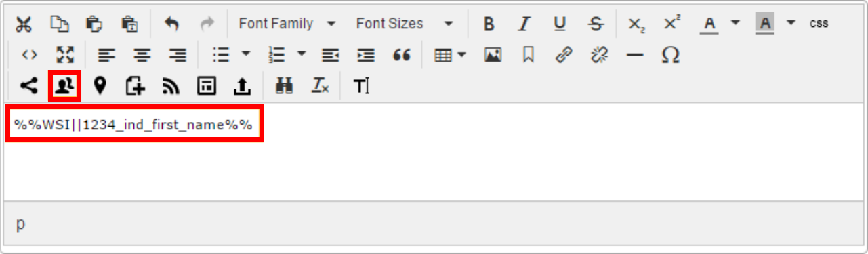The height and width of the screenshot is (254, 868).
Task: Insert special character with Omega icon
Action: click(x=670, y=55)
